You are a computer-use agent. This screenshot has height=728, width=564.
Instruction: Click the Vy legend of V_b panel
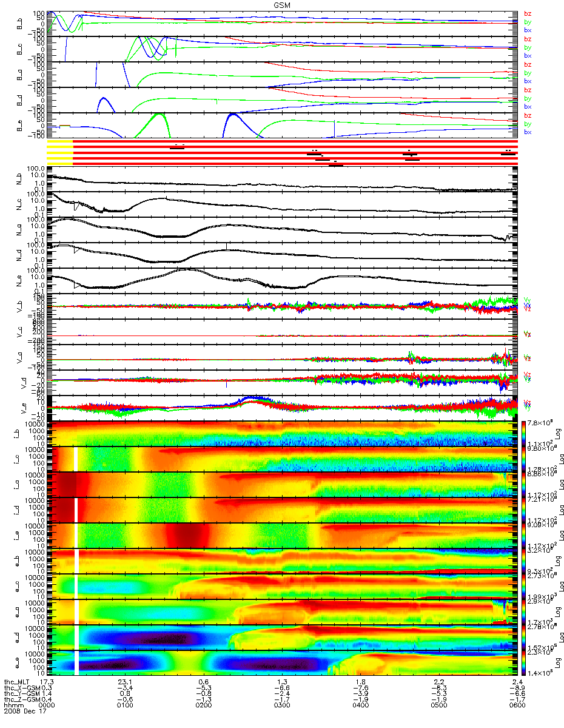[527, 300]
